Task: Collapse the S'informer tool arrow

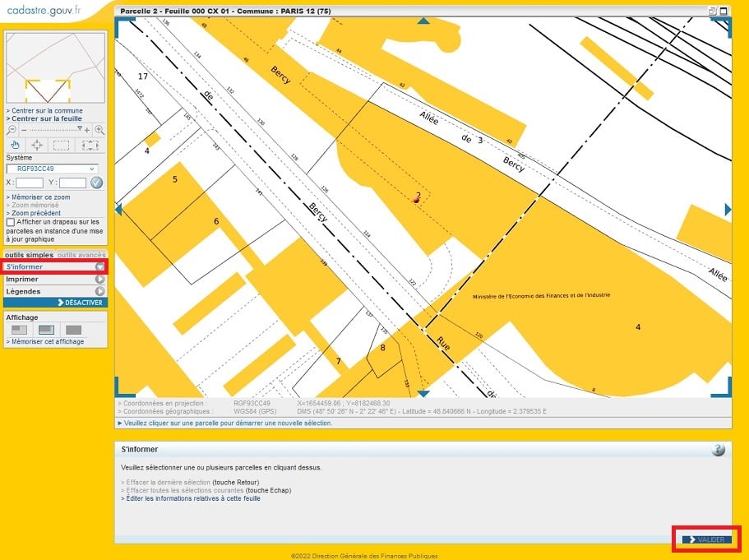Action: [99, 266]
